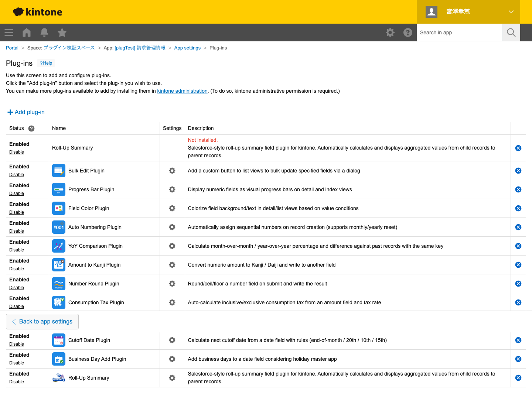Expand the user account dropdown
Viewport: 532px width, 411px height.
(x=511, y=12)
